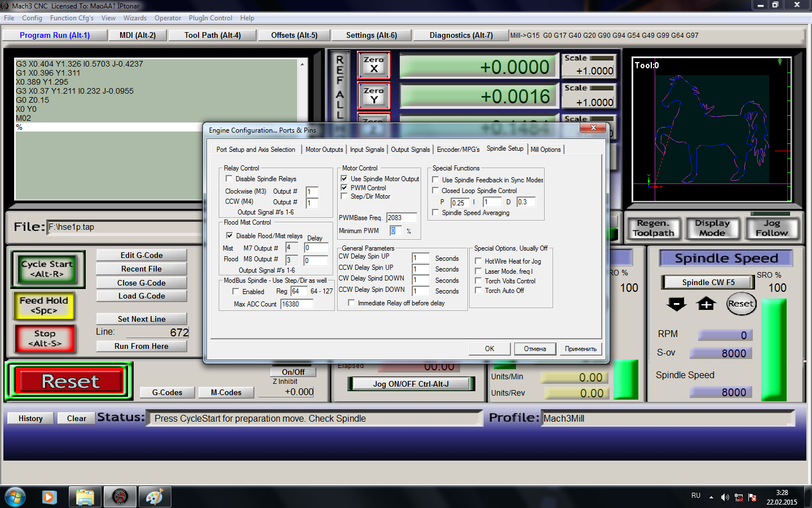Image resolution: width=812 pixels, height=508 pixels.
Task: Raise spindle speed with up arrow icon
Action: click(x=706, y=304)
